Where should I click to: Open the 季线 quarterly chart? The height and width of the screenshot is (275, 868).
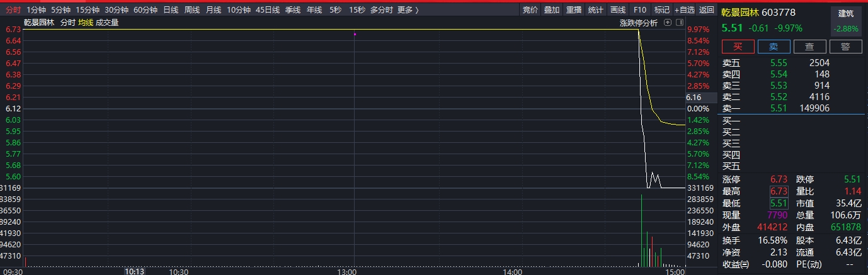click(x=293, y=10)
